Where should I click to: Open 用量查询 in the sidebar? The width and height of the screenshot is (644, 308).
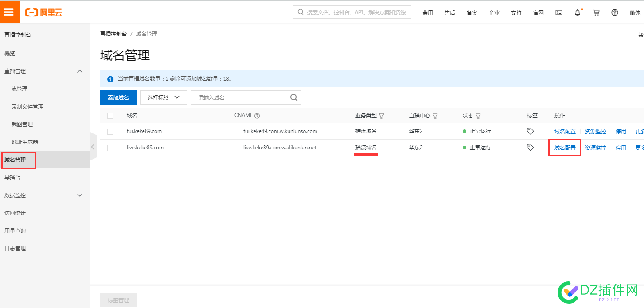pos(15,230)
